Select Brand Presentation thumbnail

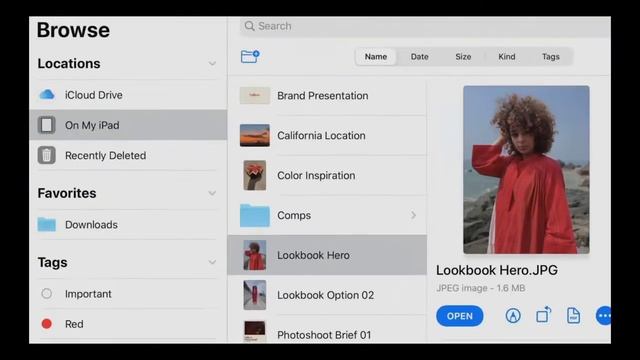[x=255, y=96]
